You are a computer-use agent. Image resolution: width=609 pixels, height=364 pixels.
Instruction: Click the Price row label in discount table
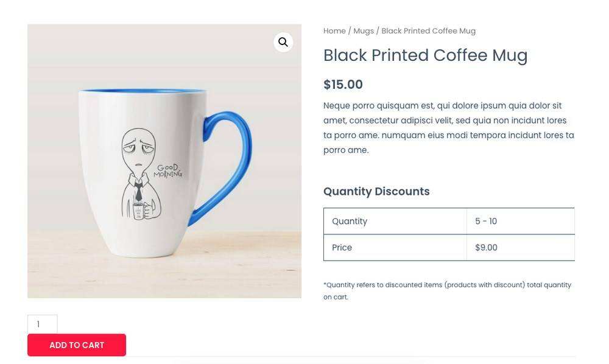(x=342, y=248)
